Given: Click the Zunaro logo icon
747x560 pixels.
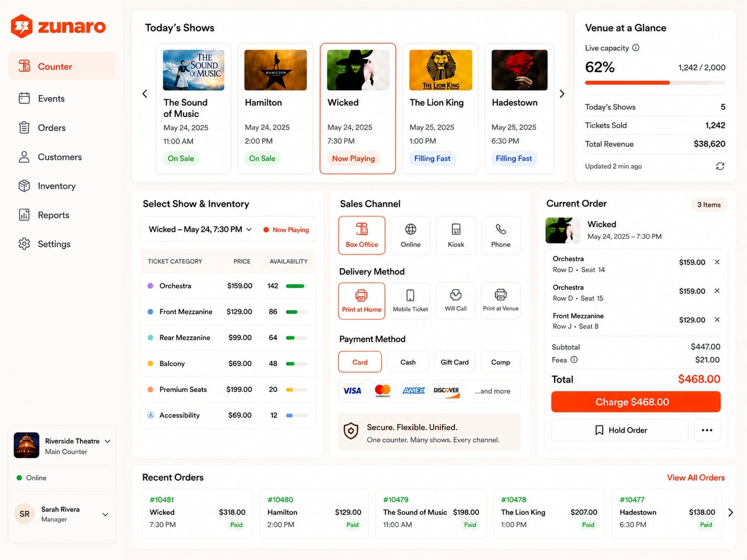Looking at the screenshot, I should (22, 26).
